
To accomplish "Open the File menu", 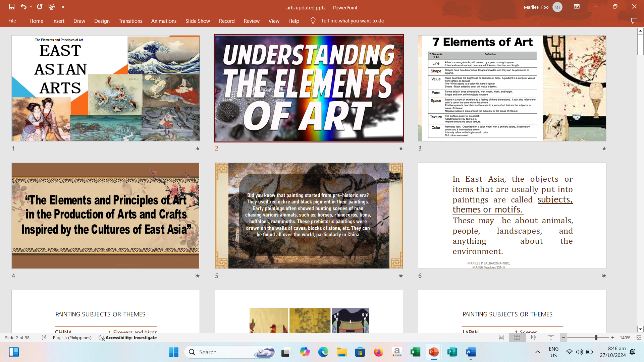I will point(12,21).
